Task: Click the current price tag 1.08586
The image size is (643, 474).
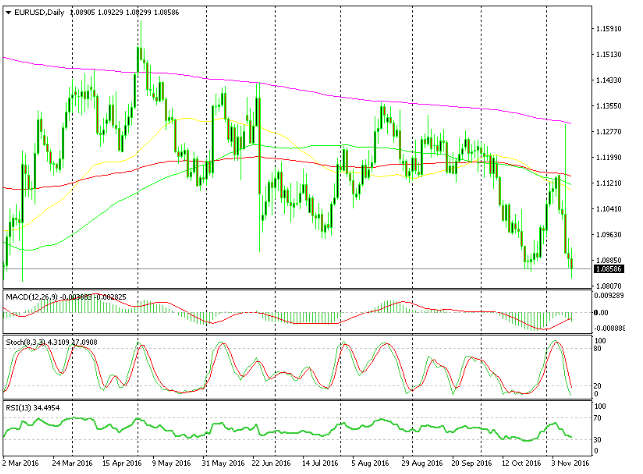Action: pos(609,269)
